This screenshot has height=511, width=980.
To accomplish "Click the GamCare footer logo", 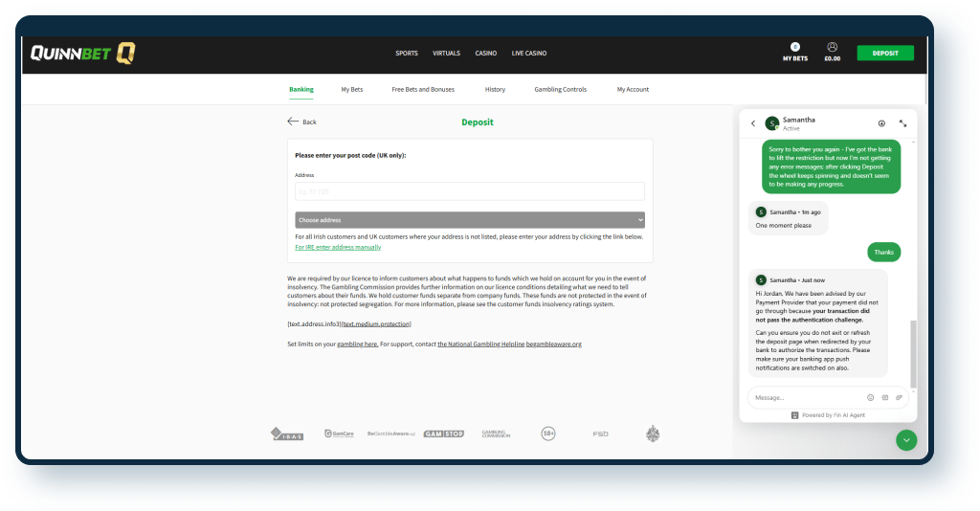I will pyautogui.click(x=340, y=433).
